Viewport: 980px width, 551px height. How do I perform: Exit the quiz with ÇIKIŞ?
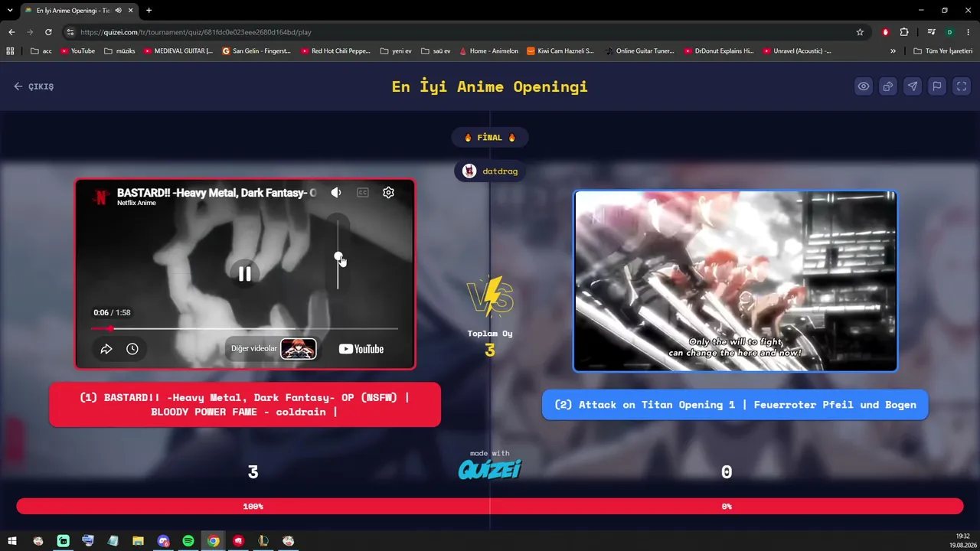34,86
